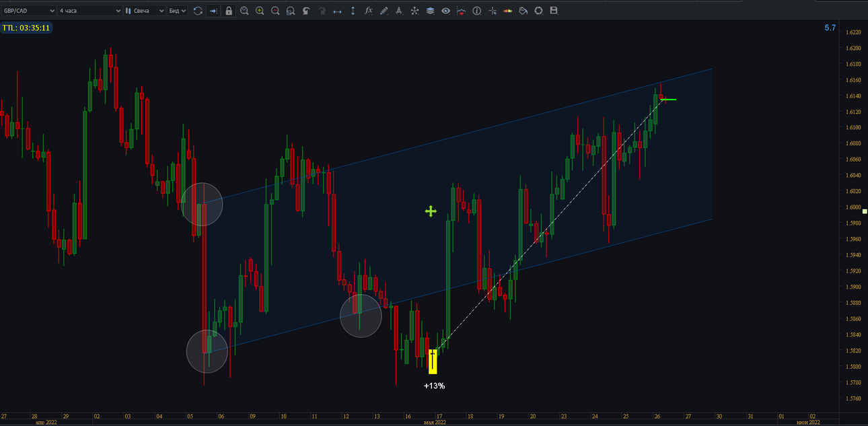Click the magnifier with clock icon
This screenshot has width=868, height=426.
coord(244,11)
